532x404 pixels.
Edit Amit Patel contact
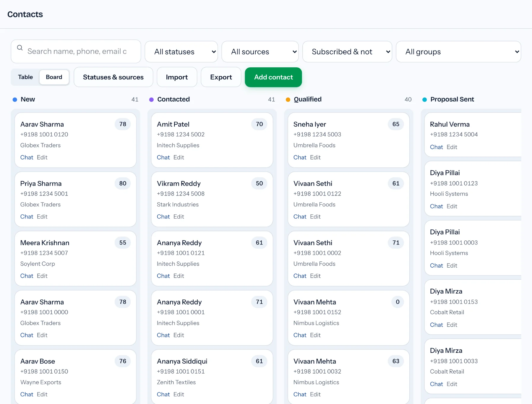click(179, 157)
